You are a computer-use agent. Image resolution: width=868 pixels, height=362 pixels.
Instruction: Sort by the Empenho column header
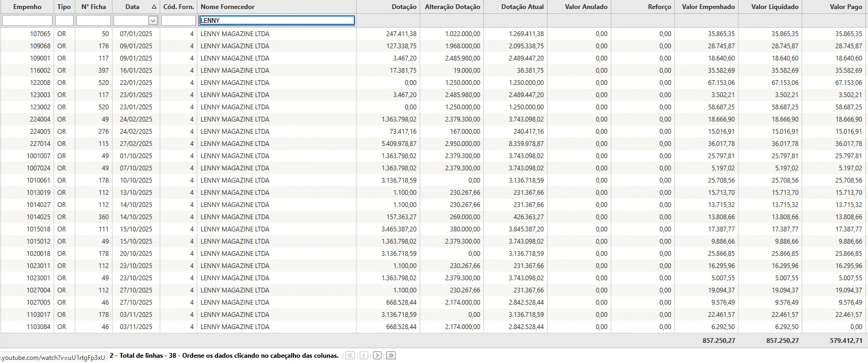click(27, 7)
